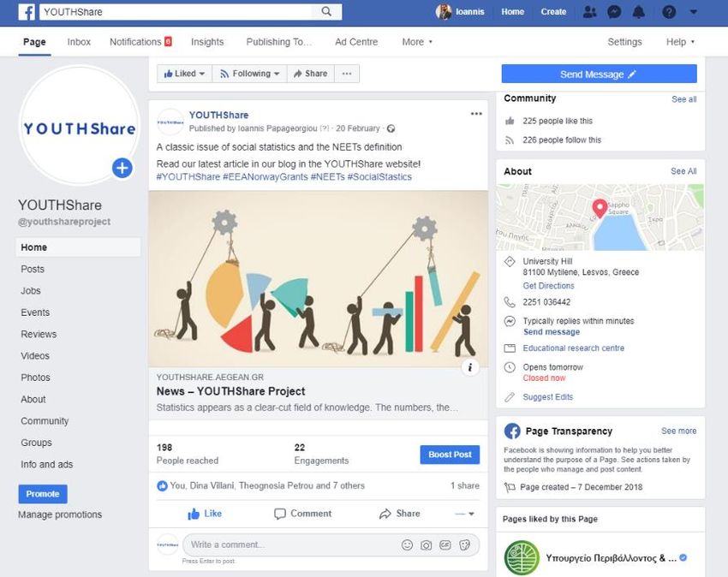
Task: Switch to the Insights tab
Action: [207, 42]
